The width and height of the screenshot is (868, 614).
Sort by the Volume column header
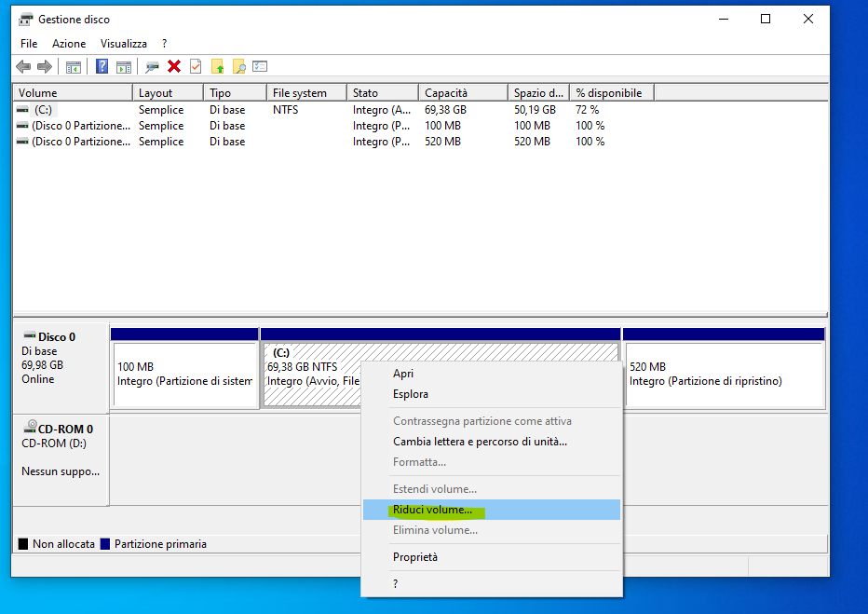[x=73, y=93]
